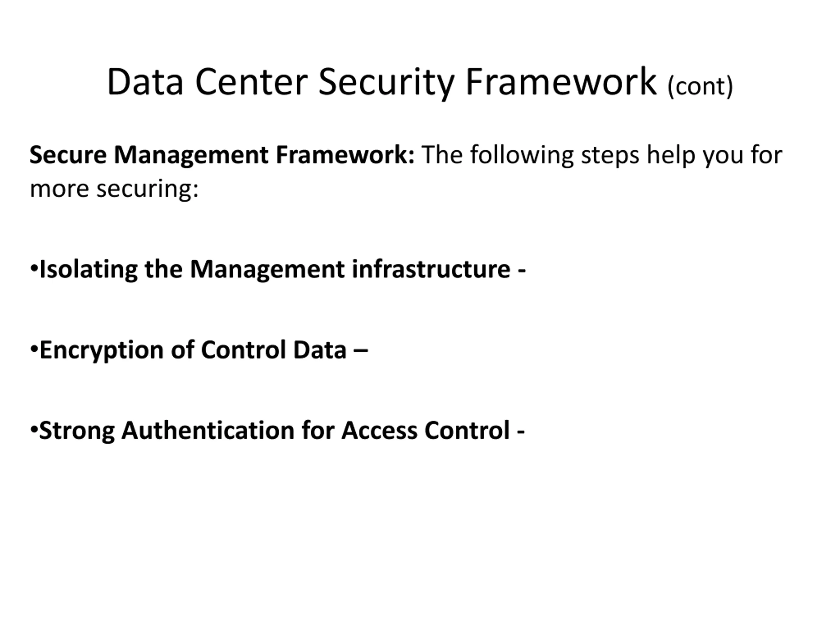Viewport: 840px width, 630px height.
Task: Select the Encryption of Control Data bullet
Action: click(x=199, y=350)
